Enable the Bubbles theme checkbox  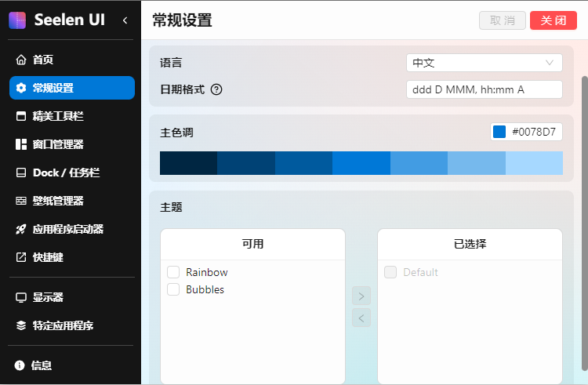[x=173, y=289]
